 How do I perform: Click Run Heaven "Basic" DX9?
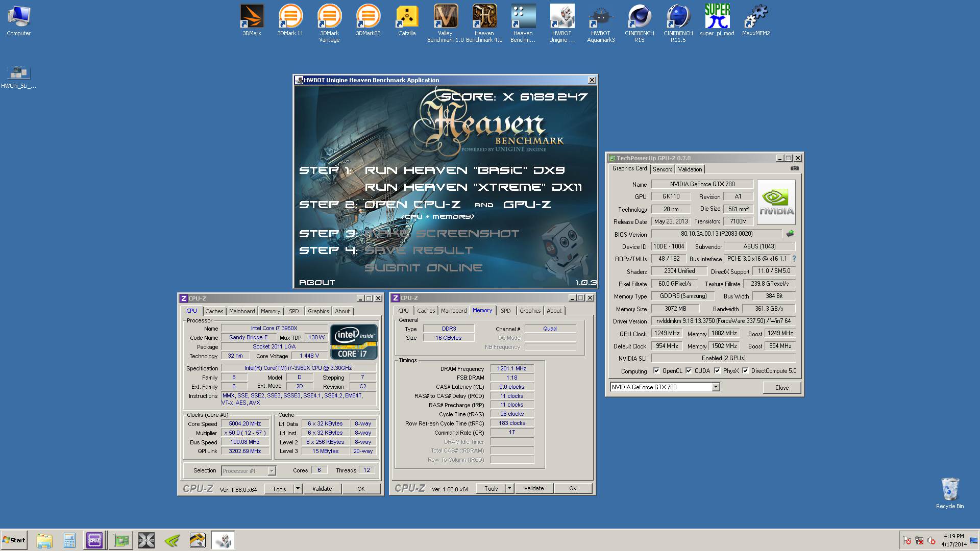(x=464, y=170)
